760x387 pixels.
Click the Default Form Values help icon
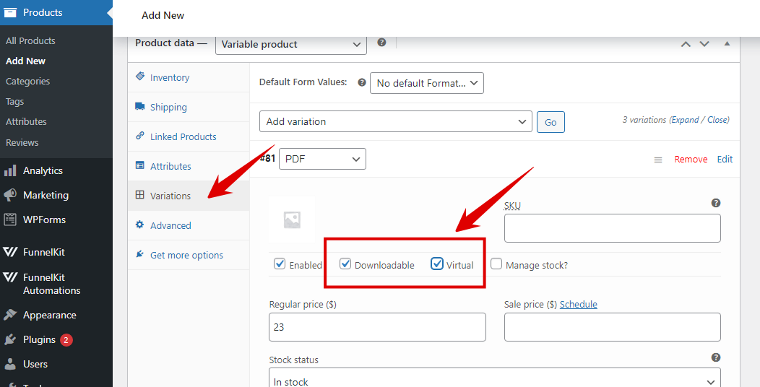click(x=362, y=82)
